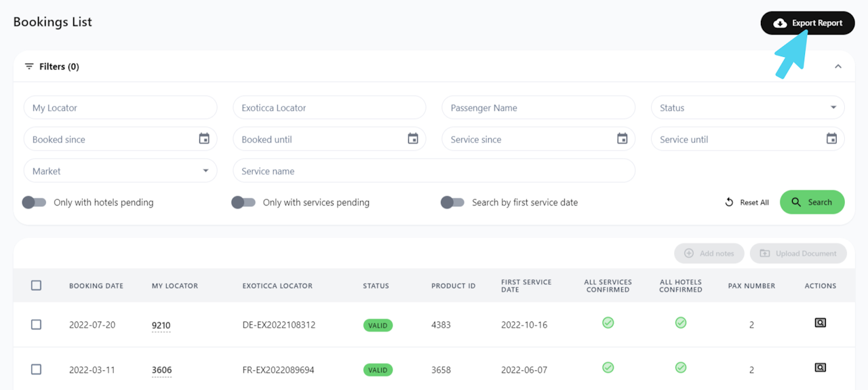Select checkbox for booking dated 2022-07-20
Screen dimensions: 868x390
point(37,325)
